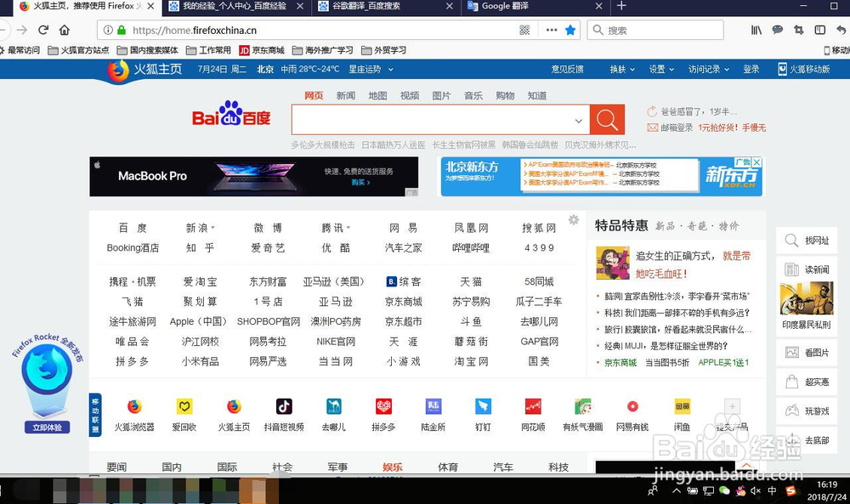Open the 哔哩哔哩 site link

471,247
